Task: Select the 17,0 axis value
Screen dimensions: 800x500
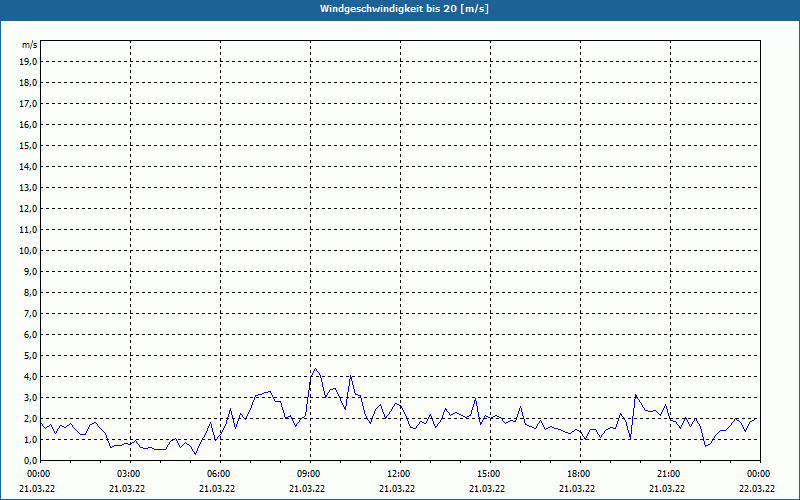Action: (x=28, y=104)
